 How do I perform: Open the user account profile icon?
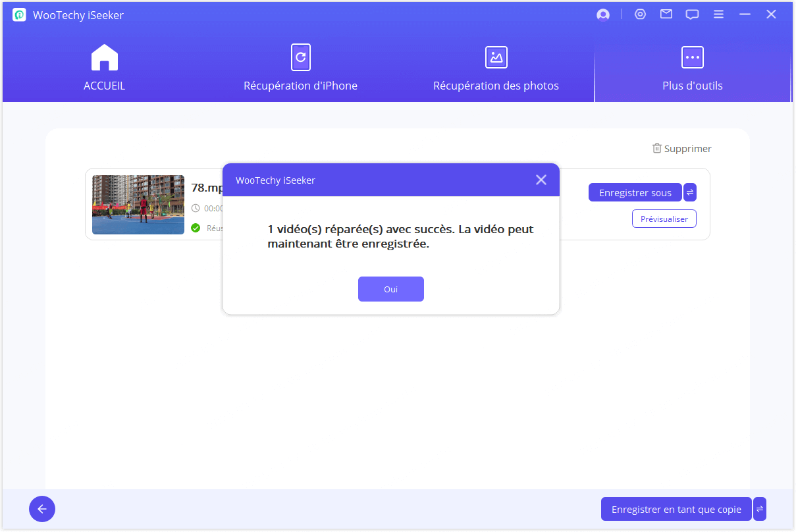602,15
